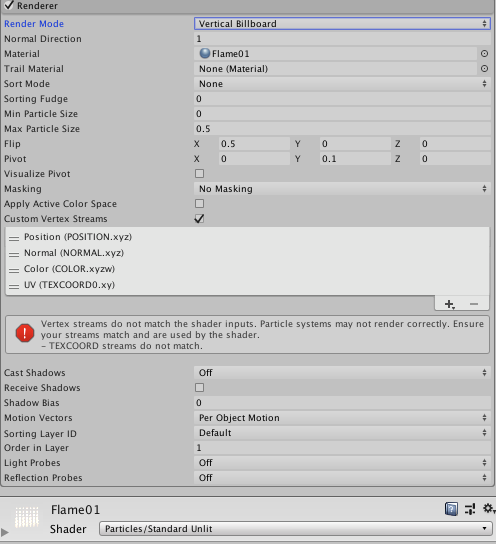Image resolution: width=496 pixels, height=544 pixels.
Task: Open Flame01 material gear settings menu
Action: 488,509
